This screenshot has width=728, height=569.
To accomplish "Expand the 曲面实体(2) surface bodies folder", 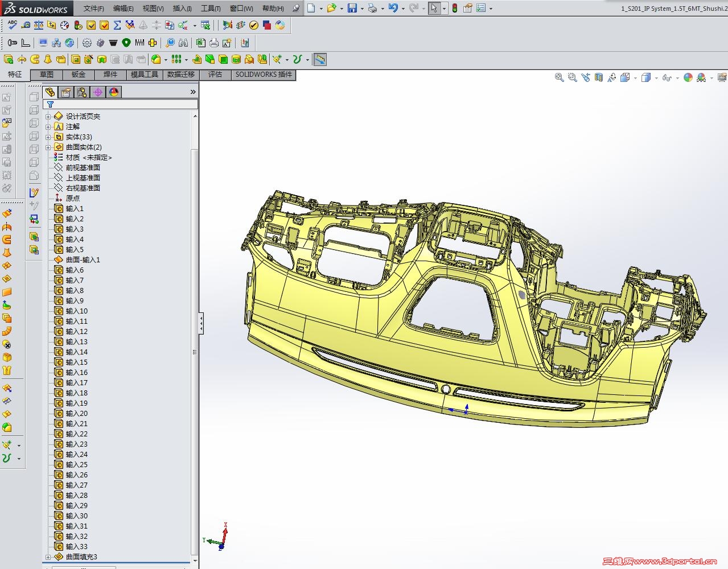I will [x=48, y=147].
